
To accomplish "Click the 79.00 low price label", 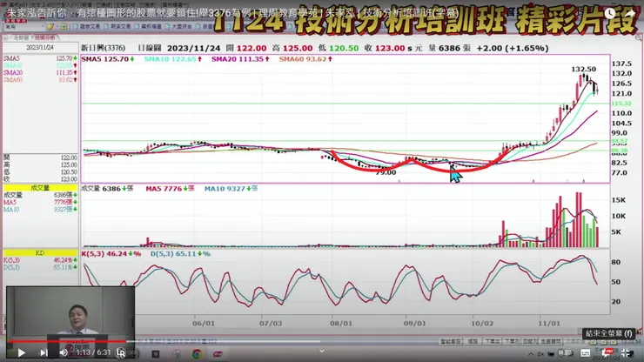I will click(x=386, y=172).
